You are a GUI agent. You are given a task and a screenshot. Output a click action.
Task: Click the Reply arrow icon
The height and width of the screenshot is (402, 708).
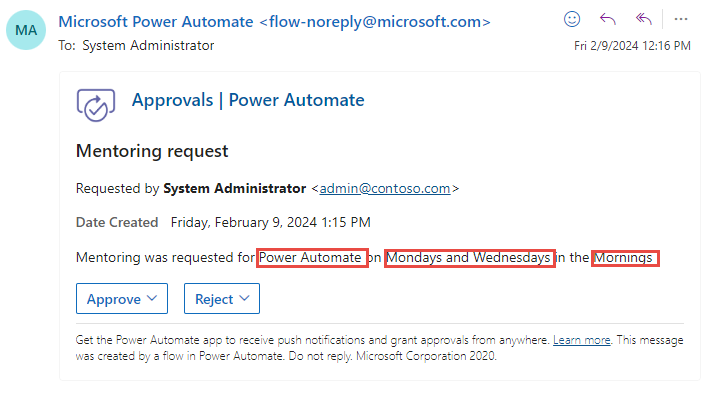pyautogui.click(x=608, y=19)
